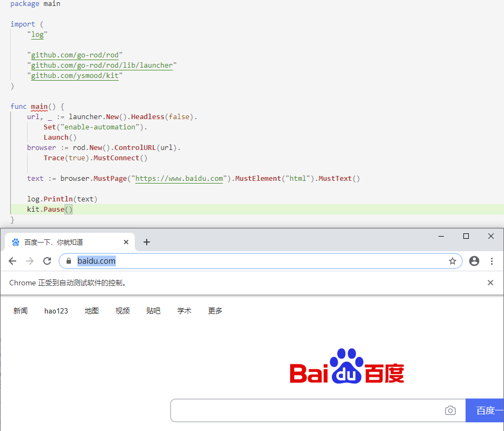Click the camera icon for image search
The image size is (504, 431).
click(x=450, y=410)
